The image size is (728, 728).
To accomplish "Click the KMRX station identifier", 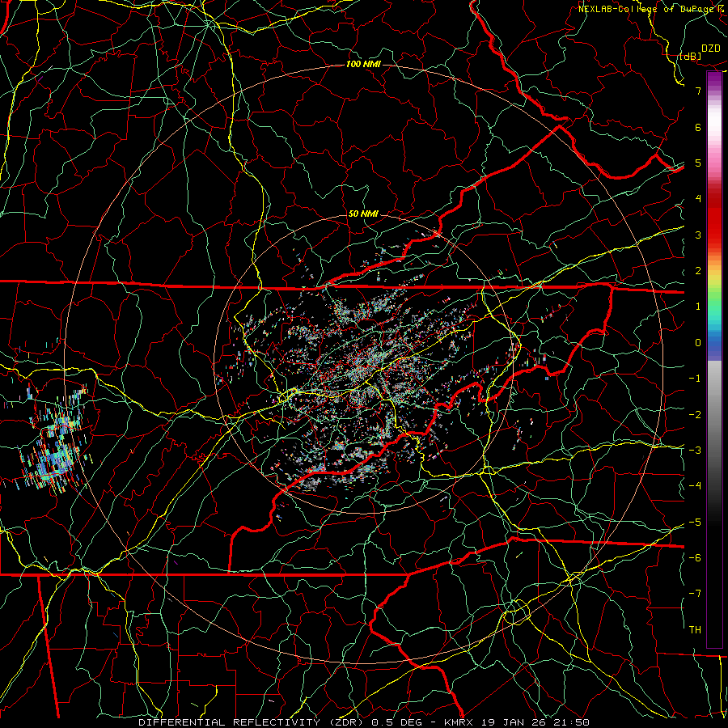I will click(x=459, y=722).
